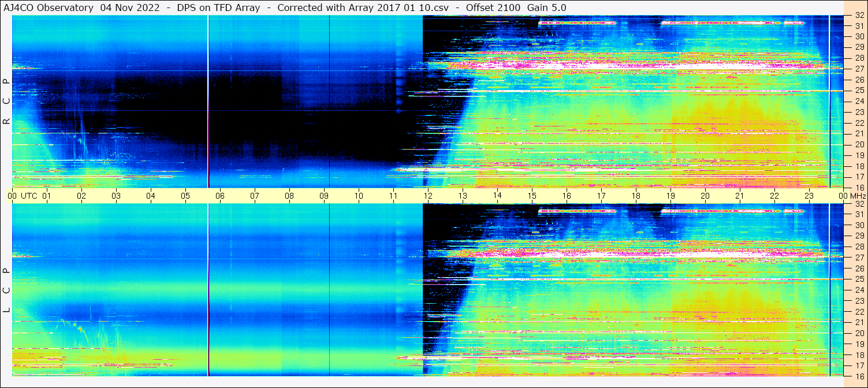Click "23" MHz tick of LCP panel
Viewport: 868px width, 388px height.
[x=859, y=301]
